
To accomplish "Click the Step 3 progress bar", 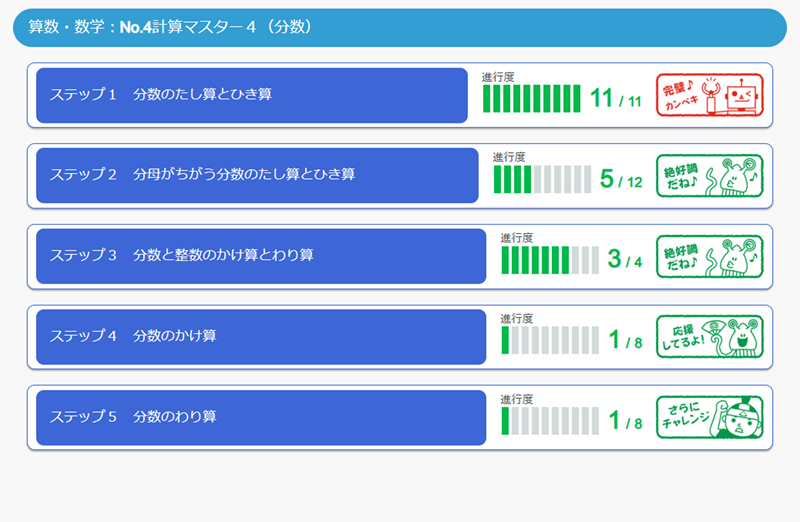I will [x=550, y=259].
